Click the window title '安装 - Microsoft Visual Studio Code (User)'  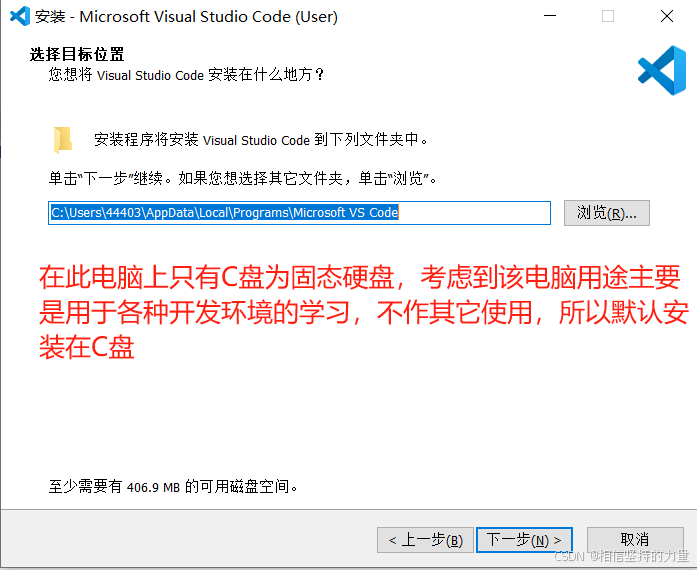click(186, 16)
